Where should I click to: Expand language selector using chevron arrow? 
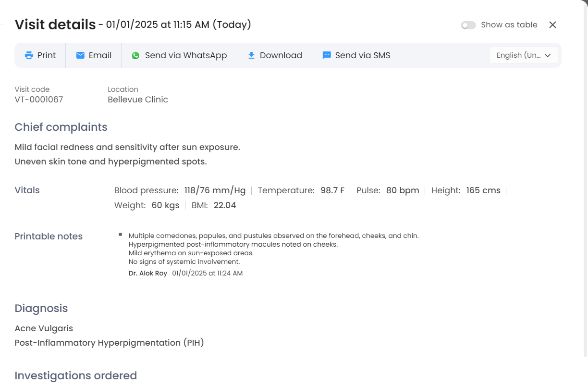coord(548,55)
